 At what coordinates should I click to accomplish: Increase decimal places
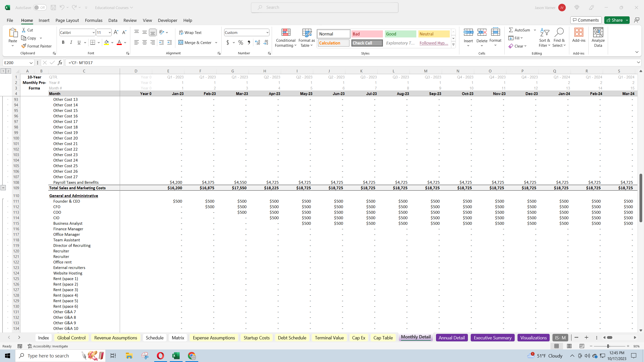(258, 42)
